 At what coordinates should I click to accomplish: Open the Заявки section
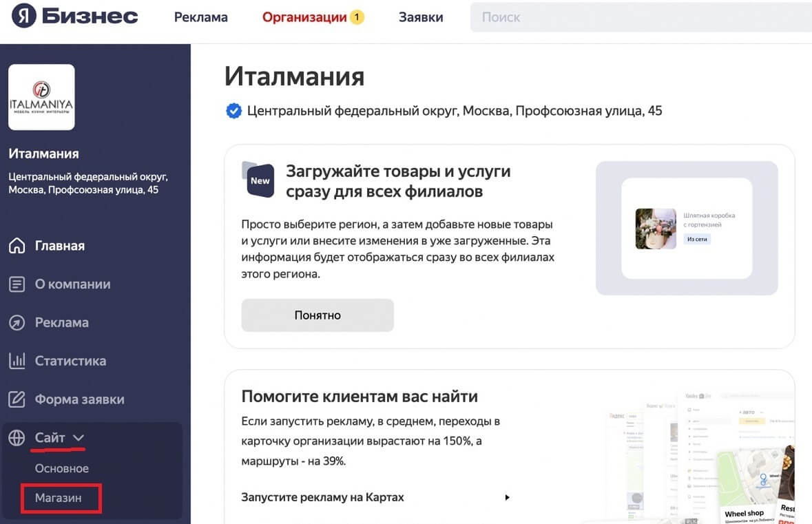click(421, 17)
